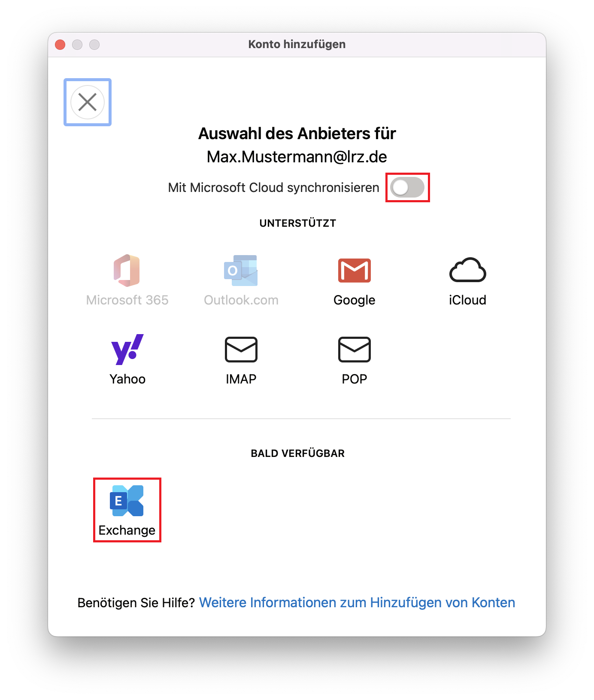Click the Mit Microsoft Cloud synchronisieren label
Viewport: 594px width, 700px height.
click(x=273, y=188)
